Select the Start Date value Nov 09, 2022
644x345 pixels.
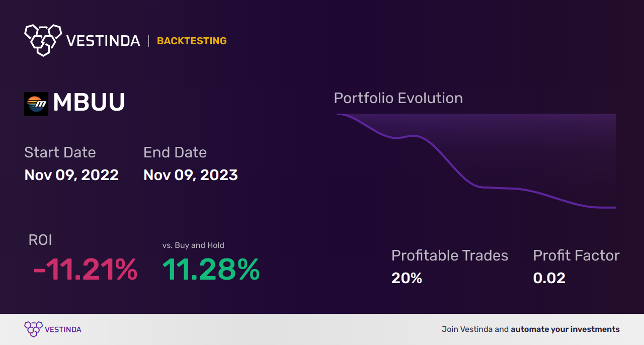pyautogui.click(x=71, y=175)
